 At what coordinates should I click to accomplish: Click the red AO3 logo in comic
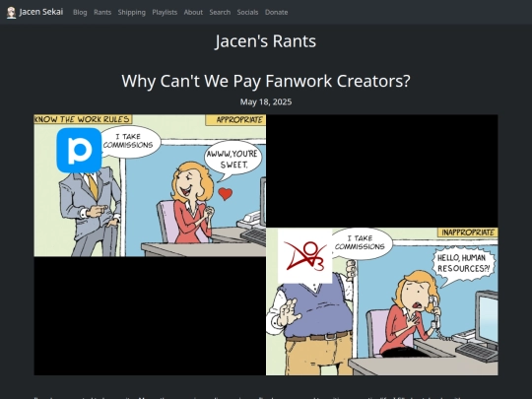click(304, 256)
